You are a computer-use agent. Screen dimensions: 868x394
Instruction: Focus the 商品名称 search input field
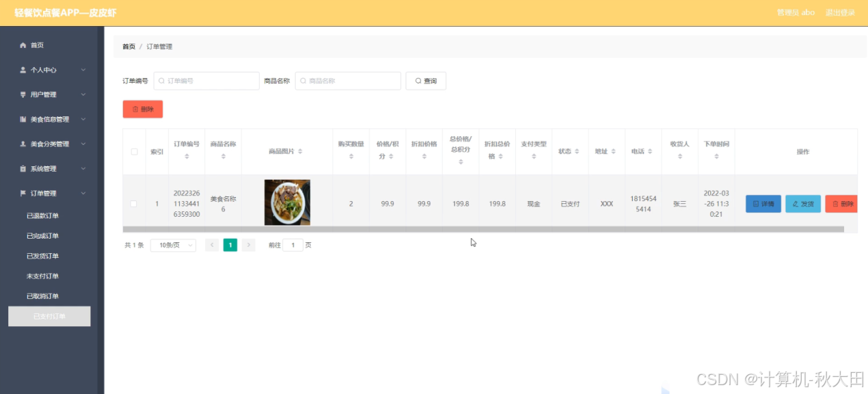tap(347, 81)
